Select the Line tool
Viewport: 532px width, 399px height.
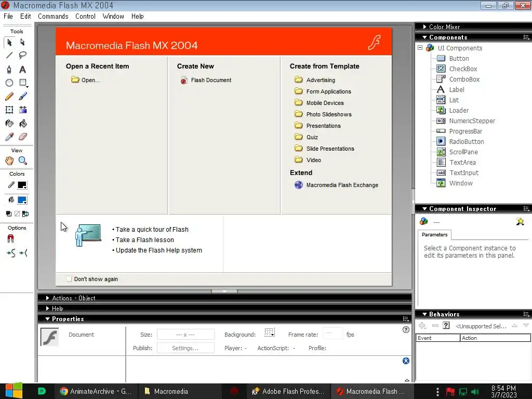click(x=9, y=55)
